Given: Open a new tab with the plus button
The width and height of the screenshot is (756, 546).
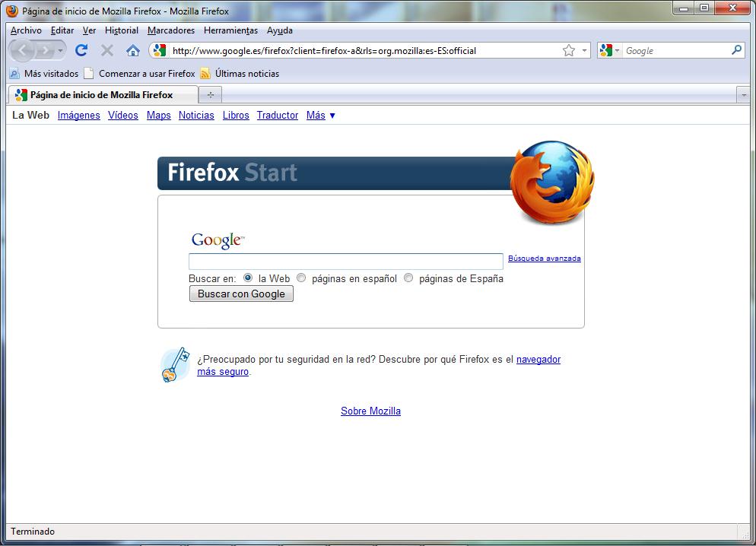Looking at the screenshot, I should pos(211,95).
